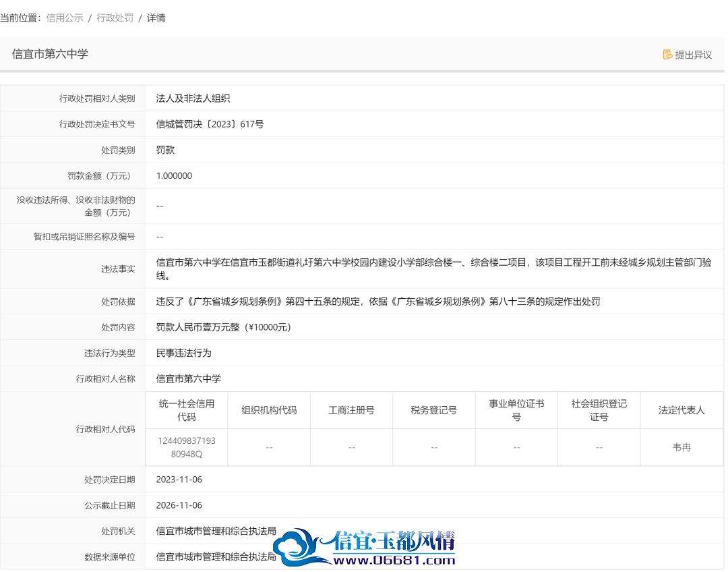Click the 处罚机关 row label
This screenshot has width=728, height=572.
click(118, 532)
